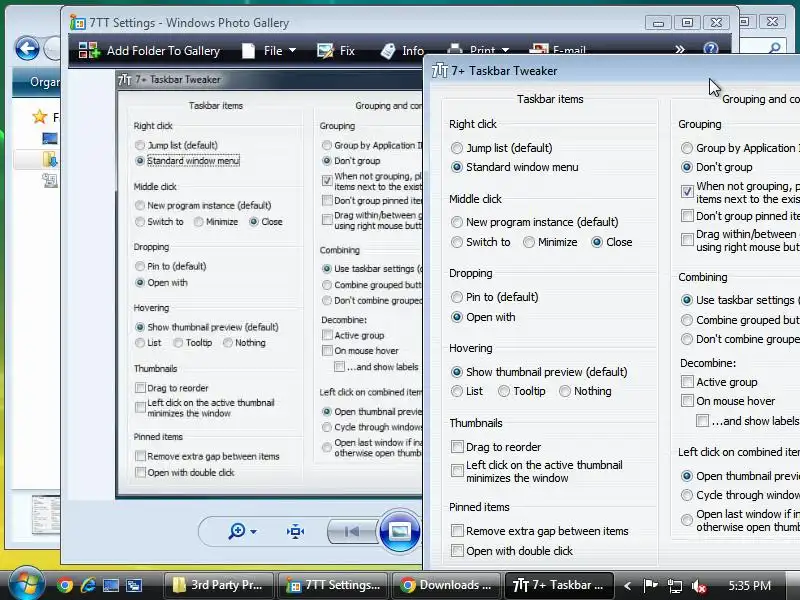
Task: Uncheck When not grouping checkbox in front window
Action: coord(687,191)
